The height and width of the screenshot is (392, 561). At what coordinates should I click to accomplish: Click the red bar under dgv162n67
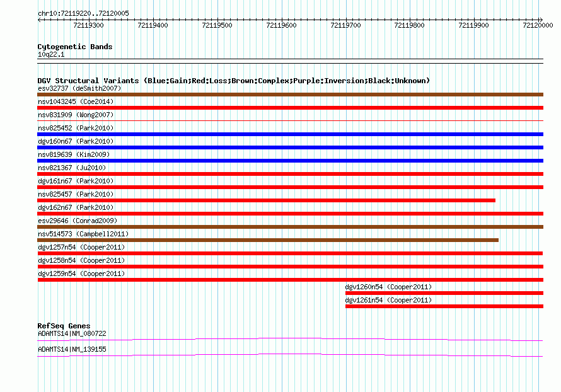tap(290, 214)
